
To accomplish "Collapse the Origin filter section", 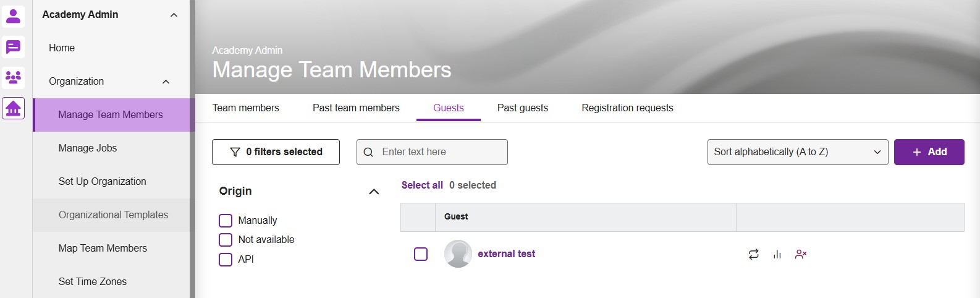I will pos(374,192).
